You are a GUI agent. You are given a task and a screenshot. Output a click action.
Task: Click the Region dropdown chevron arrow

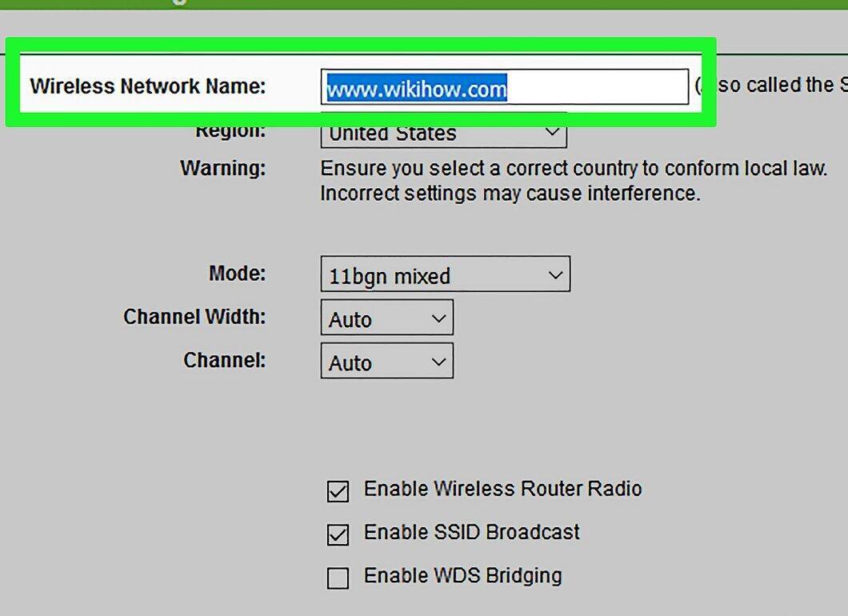pos(552,131)
